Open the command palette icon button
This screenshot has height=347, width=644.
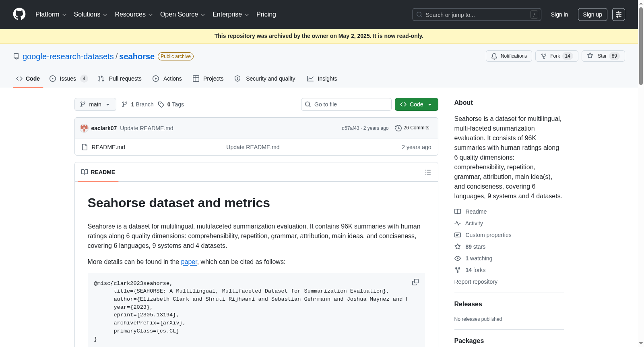click(618, 15)
